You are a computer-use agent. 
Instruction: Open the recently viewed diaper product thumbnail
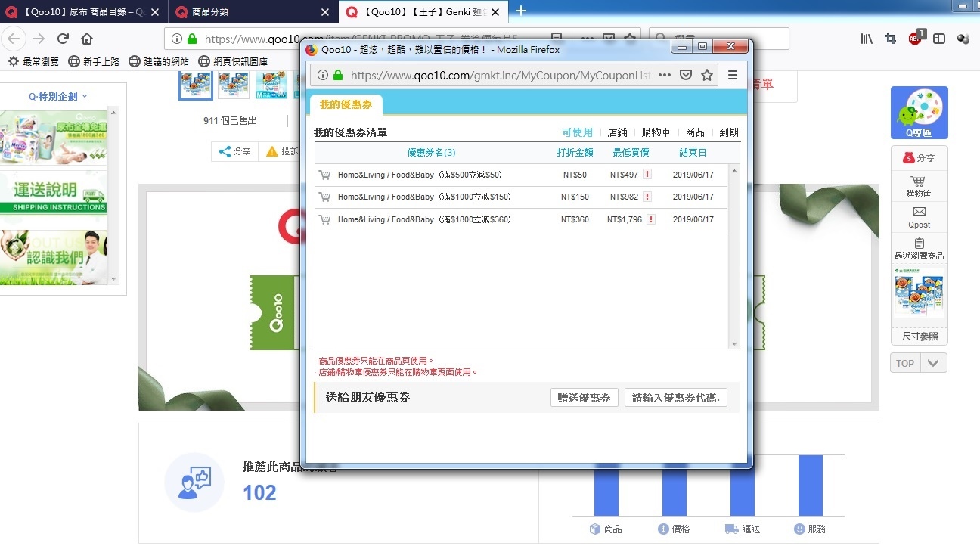pyautogui.click(x=919, y=295)
